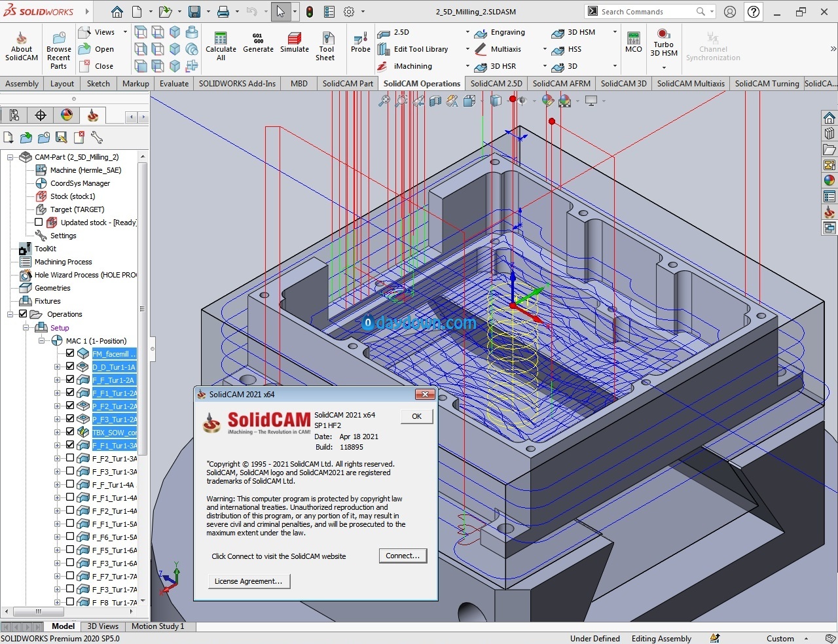
Task: Open the 2.5D dropdown arrow
Action: (x=467, y=32)
